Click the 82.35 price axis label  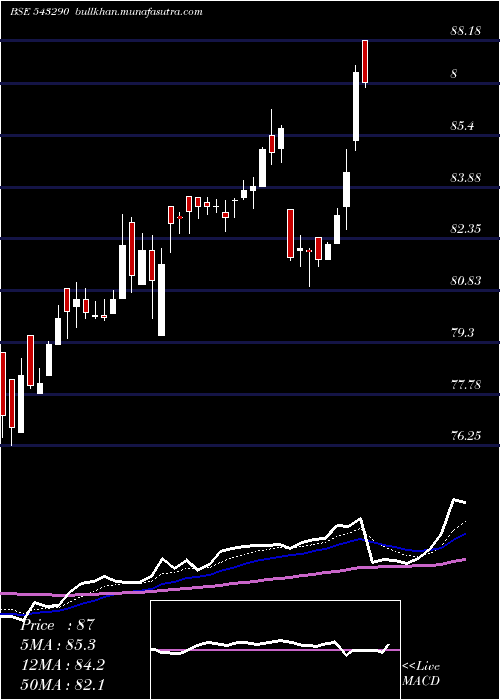pyautogui.click(x=466, y=229)
